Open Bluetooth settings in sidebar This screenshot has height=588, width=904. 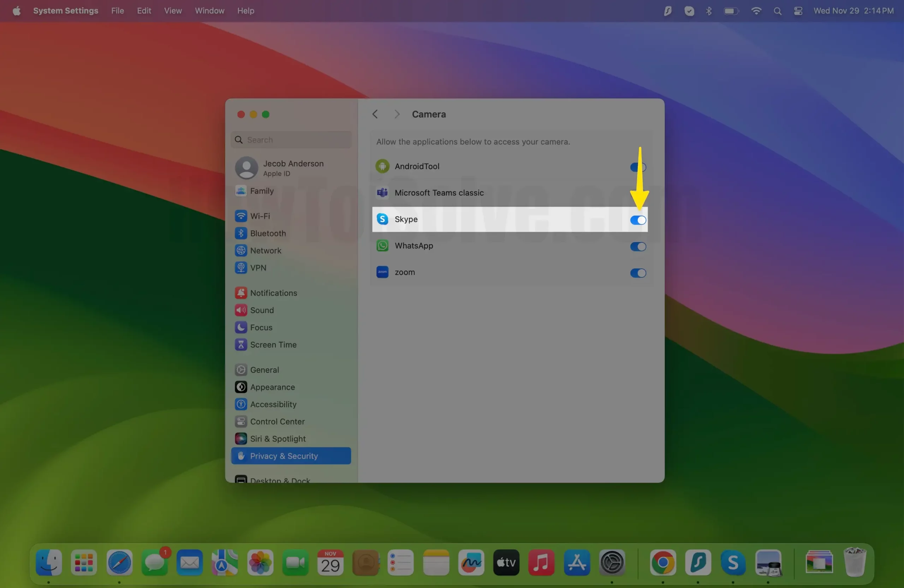tap(267, 233)
